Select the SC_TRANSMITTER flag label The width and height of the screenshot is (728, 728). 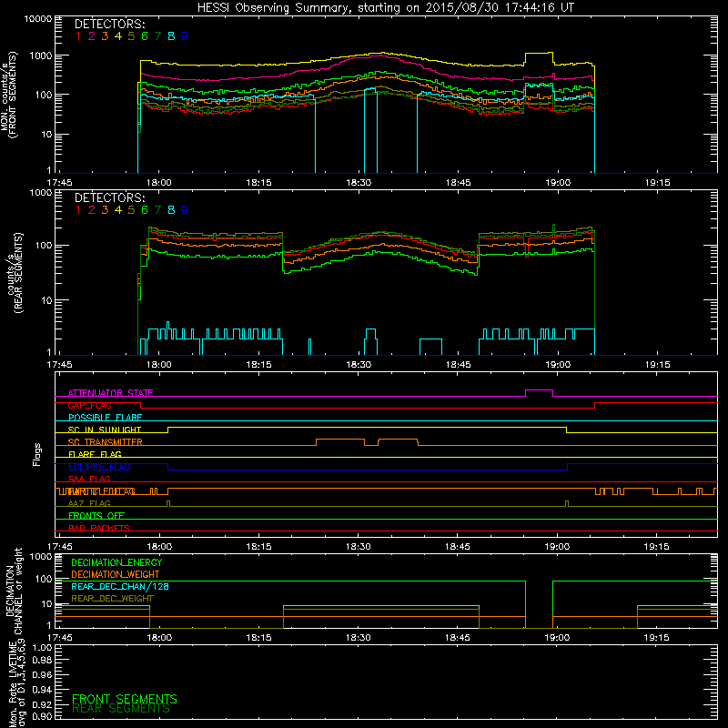[x=105, y=441]
